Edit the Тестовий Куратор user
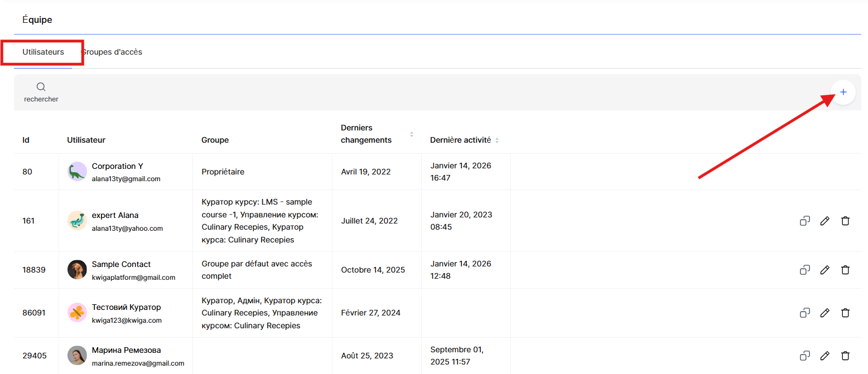Screen dimensions: 868x374 tap(824, 313)
